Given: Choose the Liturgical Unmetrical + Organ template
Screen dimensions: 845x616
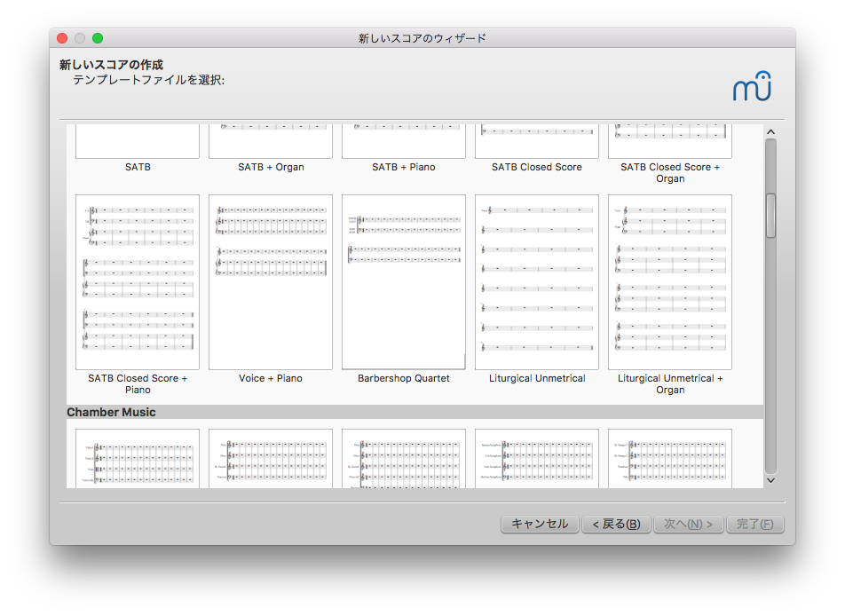Looking at the screenshot, I should [670, 282].
